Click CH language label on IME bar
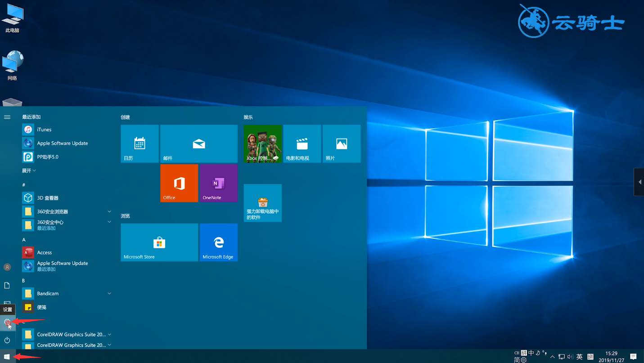This screenshot has height=363, width=644. 517,353
